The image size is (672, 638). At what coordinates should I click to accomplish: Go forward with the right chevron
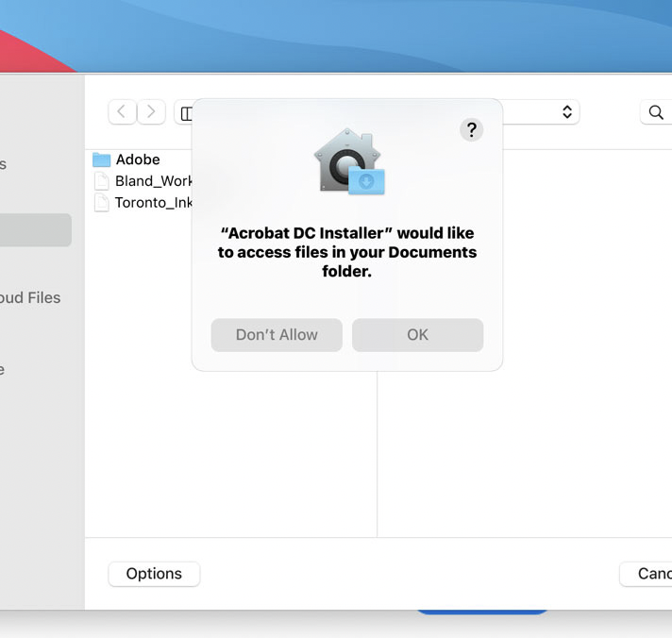tap(151, 111)
